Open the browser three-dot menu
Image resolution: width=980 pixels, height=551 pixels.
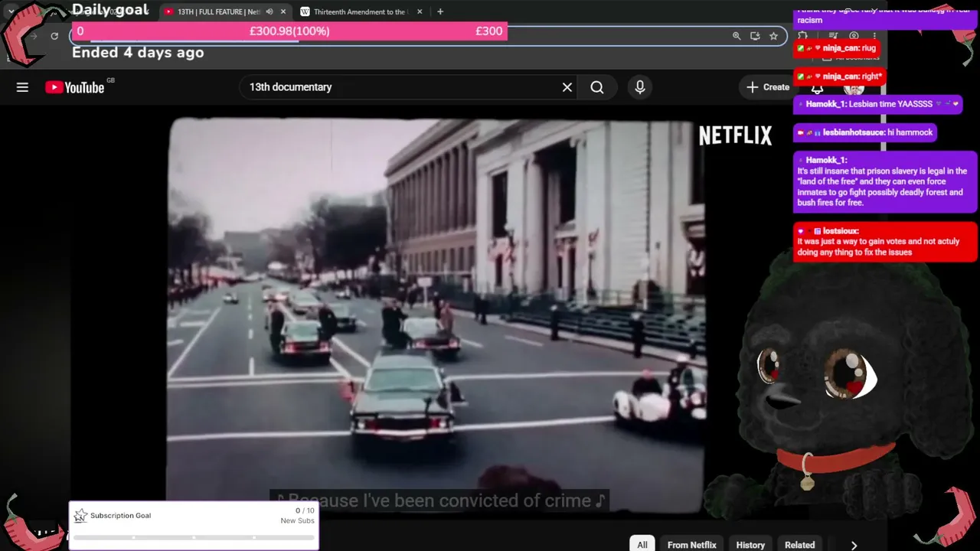[x=874, y=36]
